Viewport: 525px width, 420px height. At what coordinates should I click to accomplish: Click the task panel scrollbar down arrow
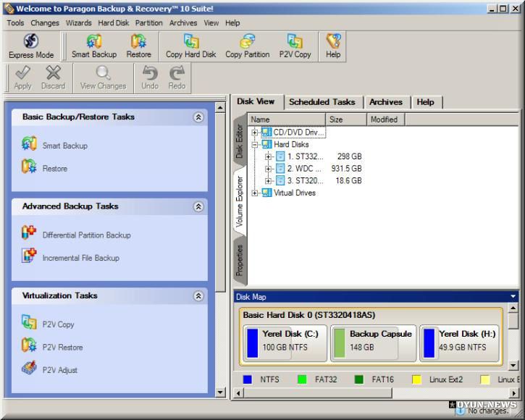point(220,392)
